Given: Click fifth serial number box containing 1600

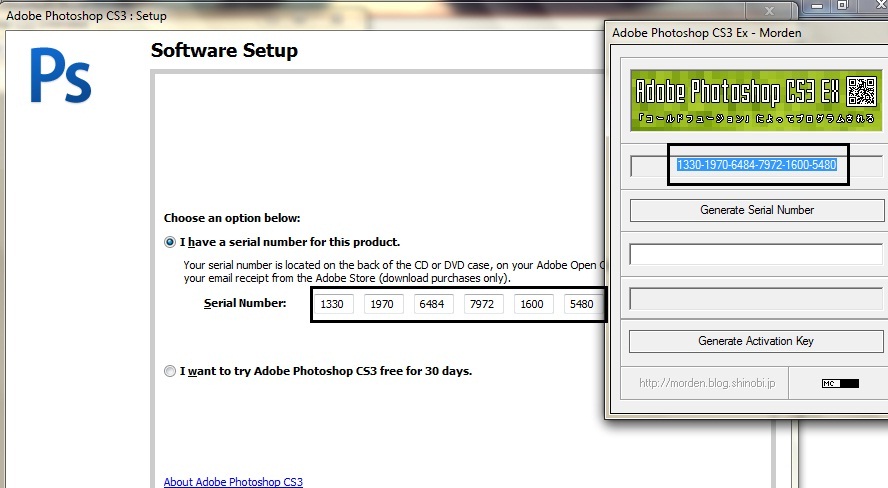Looking at the screenshot, I should [533, 304].
